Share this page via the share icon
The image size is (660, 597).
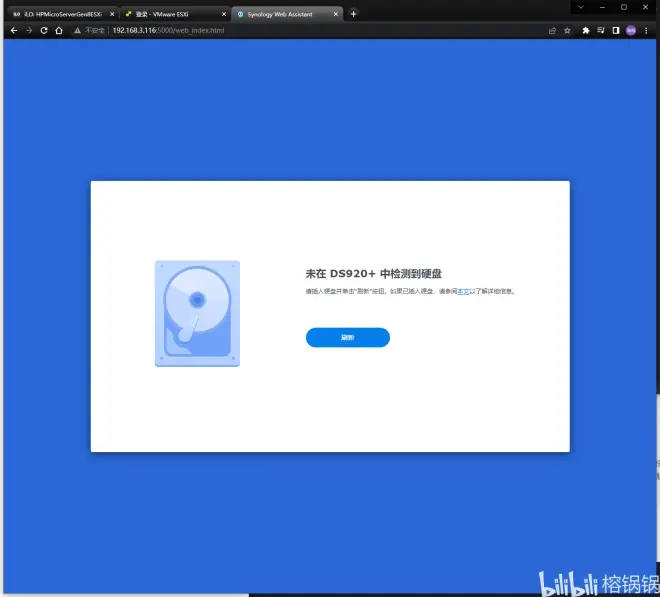[x=552, y=30]
